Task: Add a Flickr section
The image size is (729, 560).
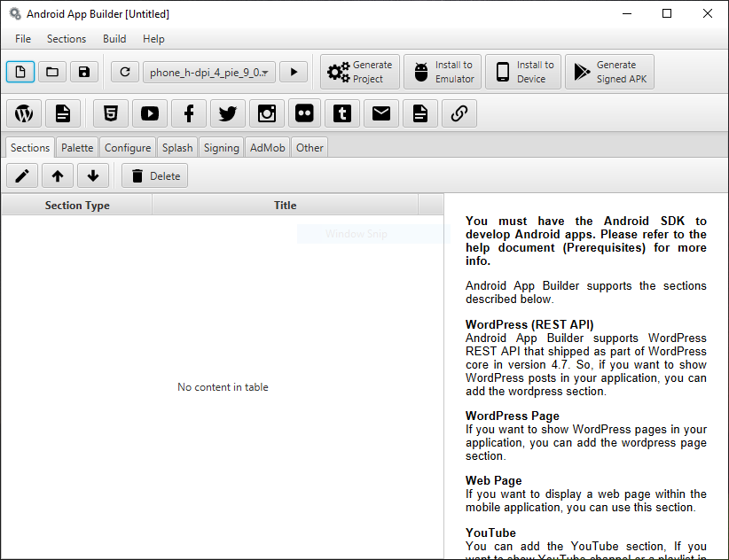Action: click(x=304, y=113)
